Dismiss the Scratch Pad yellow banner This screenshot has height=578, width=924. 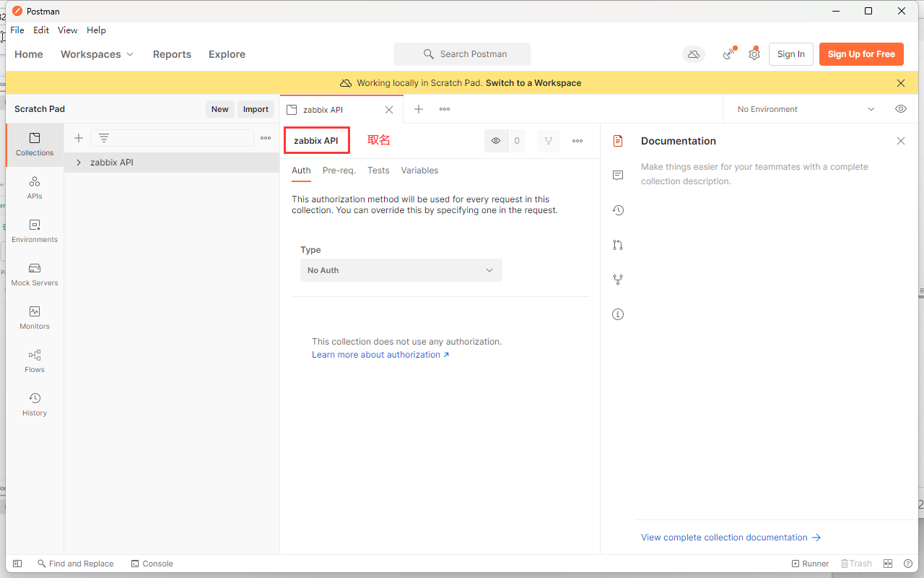(901, 83)
